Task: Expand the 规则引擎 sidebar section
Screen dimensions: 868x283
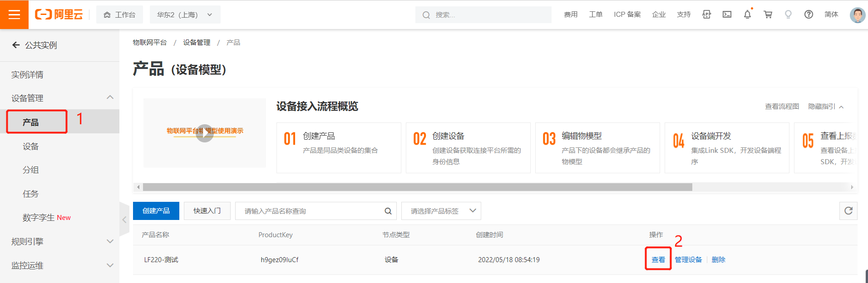Action: click(109, 241)
